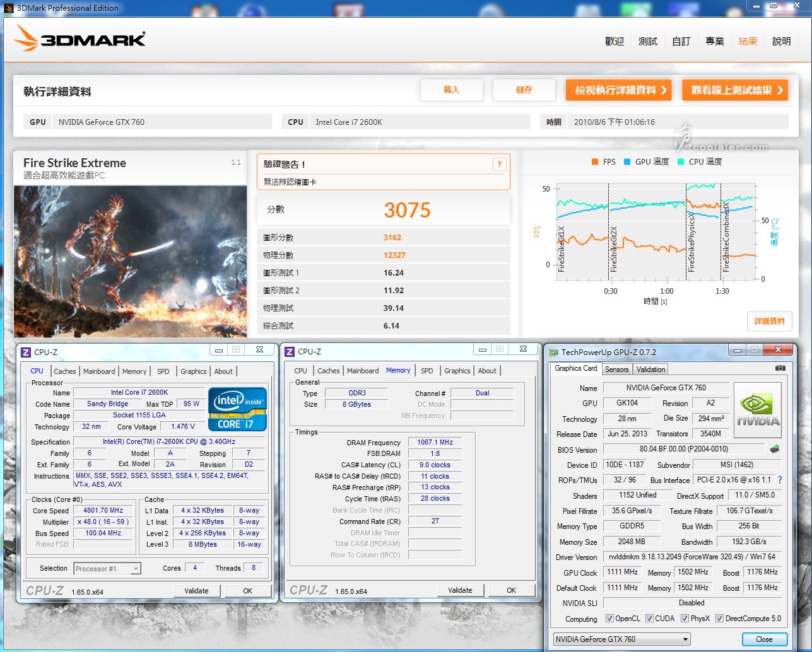Click the Fire Strike Extreme preview image
Screen dimensions: 812x652
pyautogui.click(x=131, y=261)
